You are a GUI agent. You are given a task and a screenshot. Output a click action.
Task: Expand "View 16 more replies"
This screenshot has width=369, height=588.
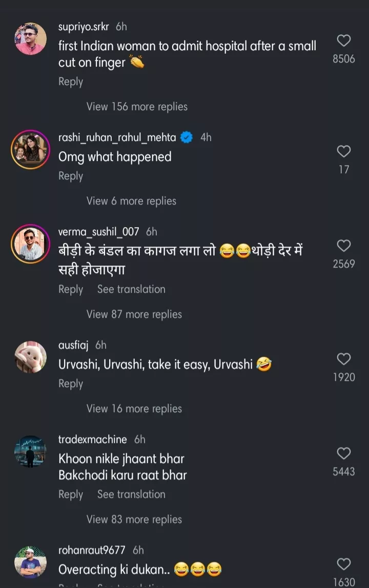[134, 409]
